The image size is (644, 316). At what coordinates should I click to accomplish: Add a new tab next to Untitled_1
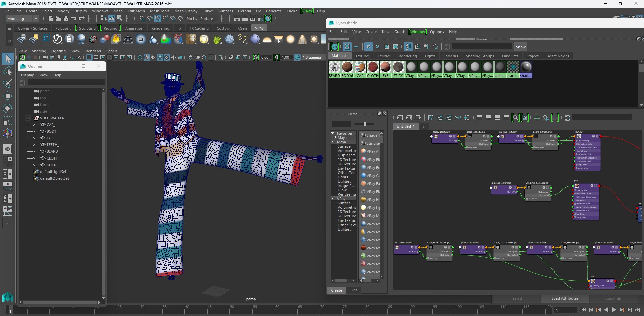pos(423,126)
